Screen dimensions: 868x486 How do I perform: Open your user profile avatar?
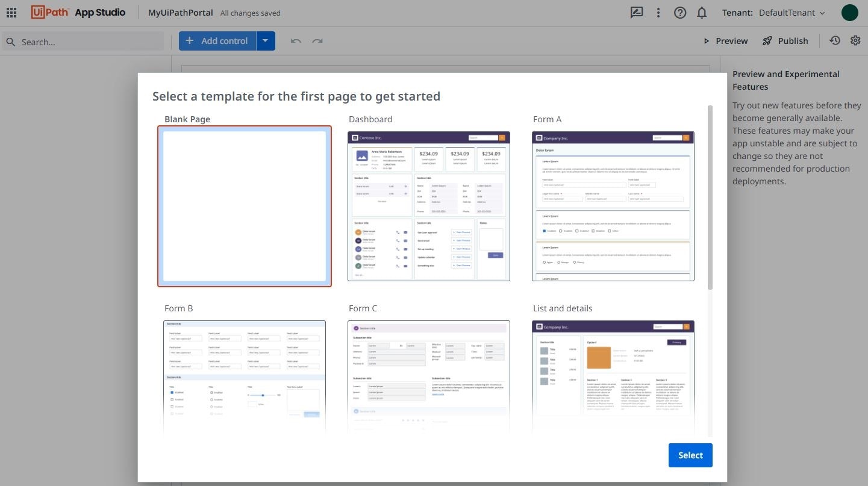[850, 12]
